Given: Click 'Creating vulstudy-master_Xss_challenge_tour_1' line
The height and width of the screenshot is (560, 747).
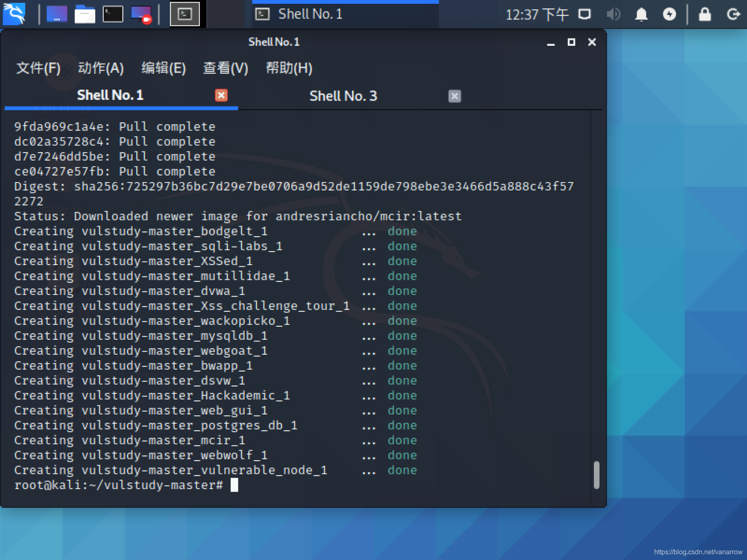Looking at the screenshot, I should (215, 306).
